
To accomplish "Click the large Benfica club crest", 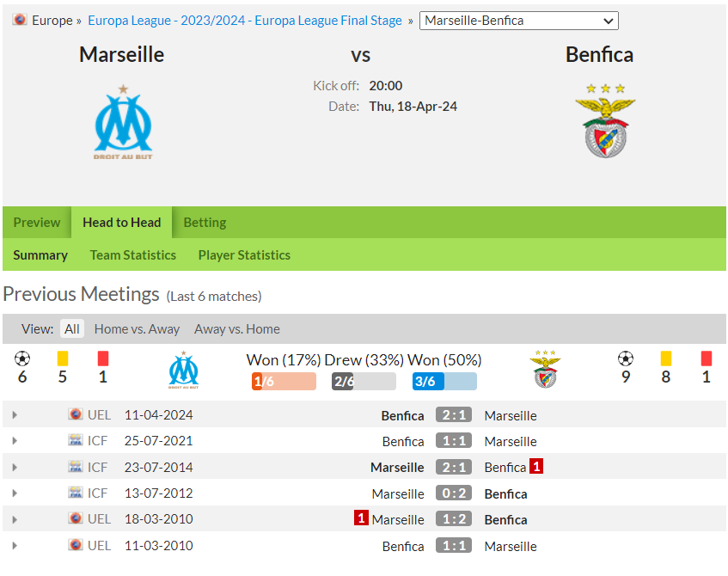I will pyautogui.click(x=605, y=120).
